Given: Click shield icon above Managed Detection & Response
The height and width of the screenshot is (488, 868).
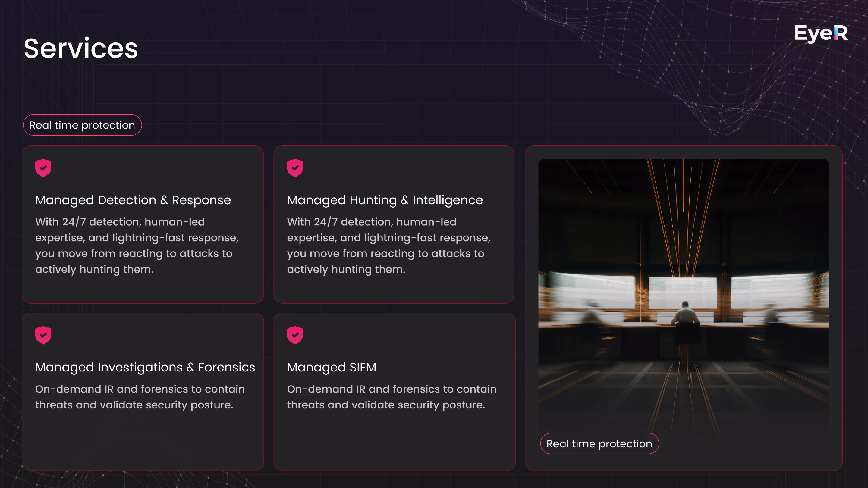Looking at the screenshot, I should (43, 168).
